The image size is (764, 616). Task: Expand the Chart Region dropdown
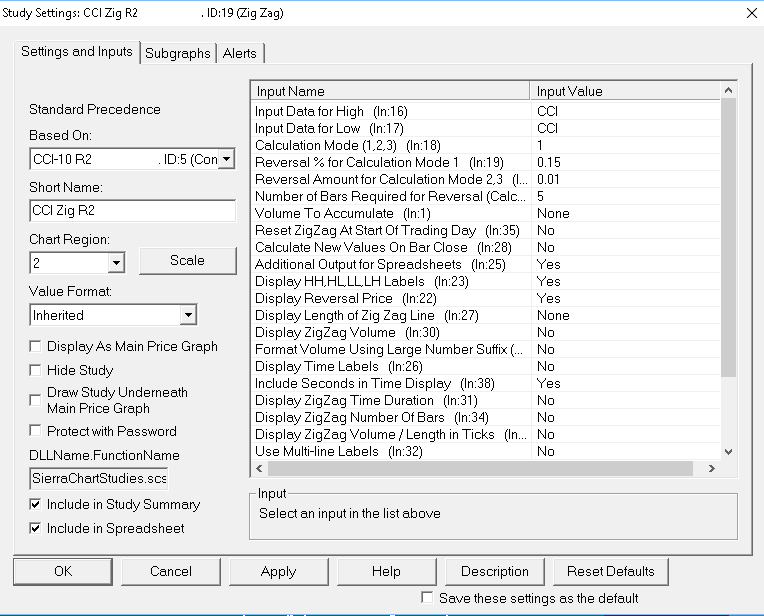(x=116, y=263)
